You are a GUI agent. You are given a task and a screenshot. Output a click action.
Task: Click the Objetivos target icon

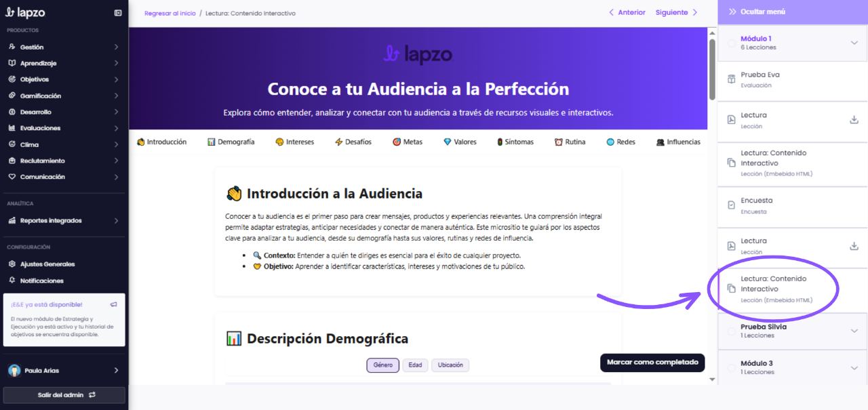tap(12, 79)
